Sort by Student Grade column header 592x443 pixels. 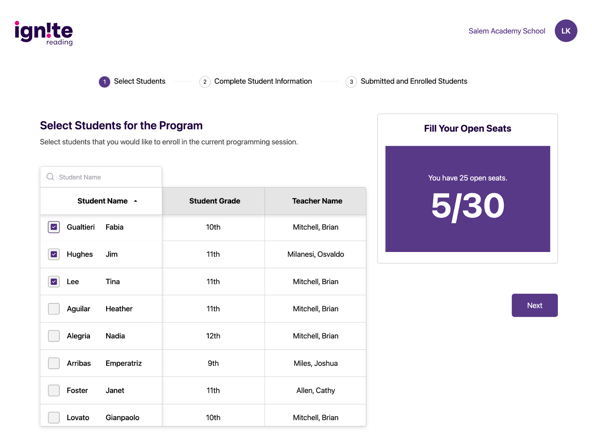pyautogui.click(x=214, y=201)
